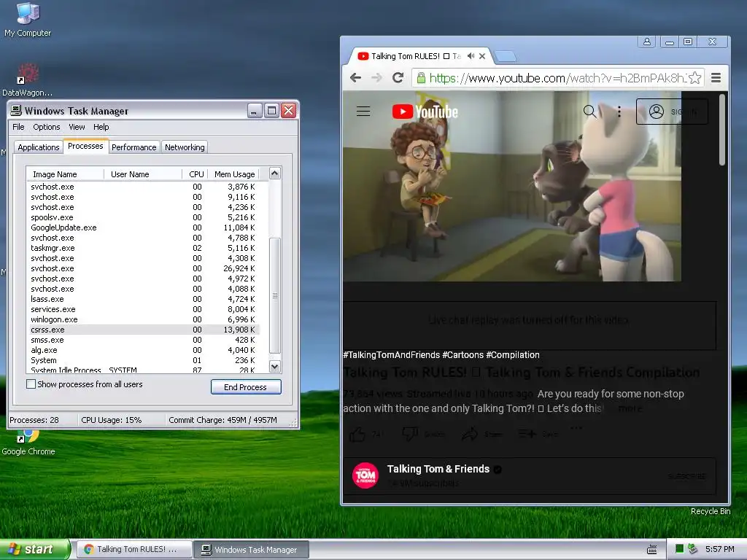Click on the video player frame
This screenshot has width=747, height=560.
click(512, 186)
